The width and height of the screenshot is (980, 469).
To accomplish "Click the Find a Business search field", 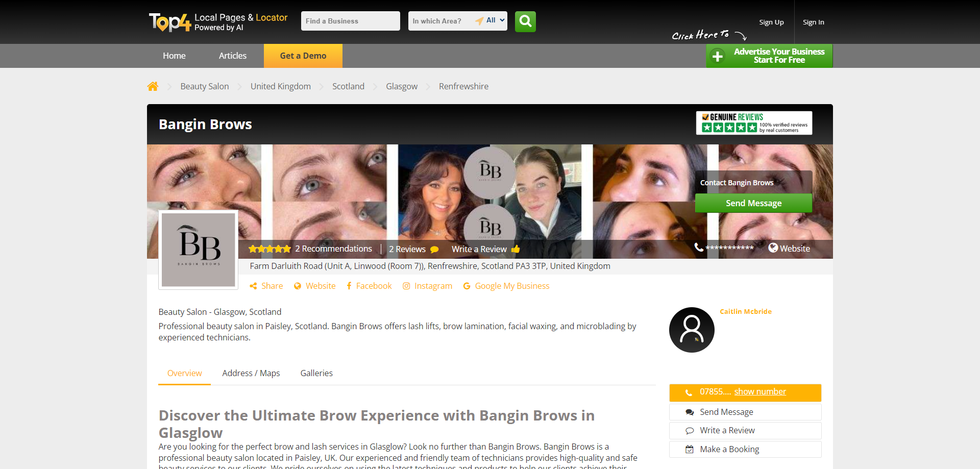I will (351, 21).
